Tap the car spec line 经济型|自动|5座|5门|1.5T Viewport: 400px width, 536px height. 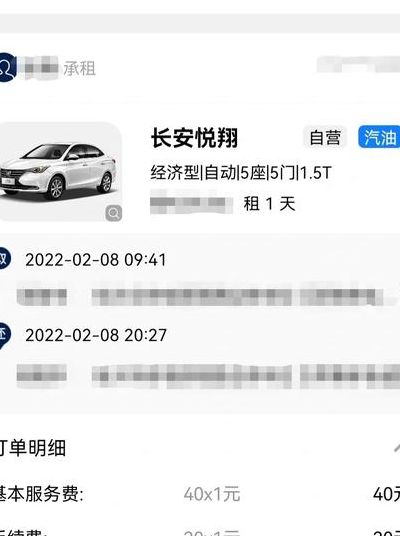241,173
